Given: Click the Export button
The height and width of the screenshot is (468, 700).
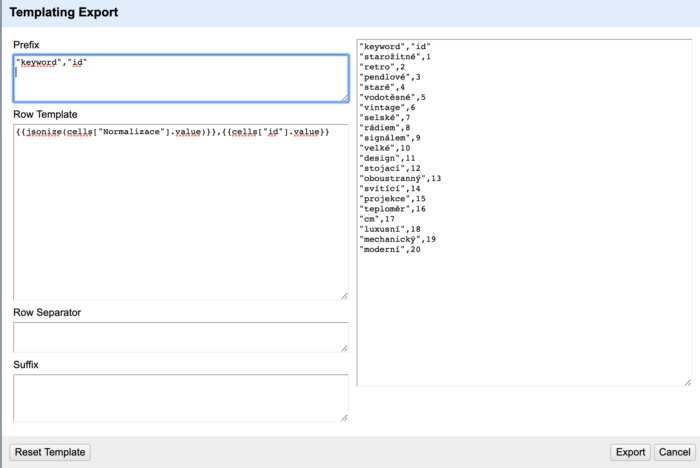Looking at the screenshot, I should click(630, 452).
